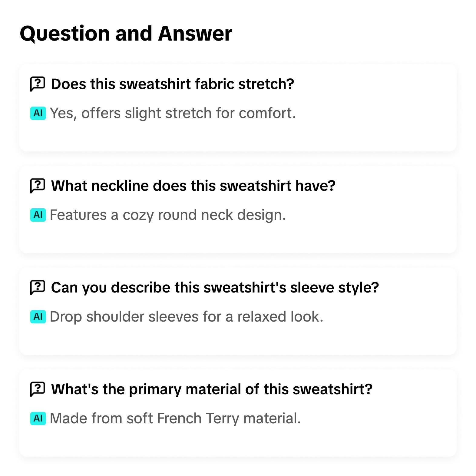This screenshot has width=476, height=476.
Task: Click the AI badge before "Features a cozy round neck"
Action: click(x=38, y=215)
